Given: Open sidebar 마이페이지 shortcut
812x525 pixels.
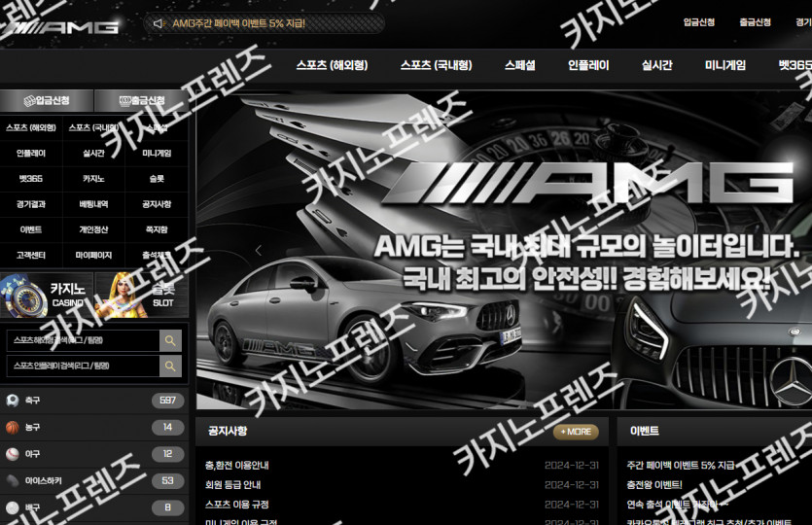Looking at the screenshot, I should [x=93, y=256].
